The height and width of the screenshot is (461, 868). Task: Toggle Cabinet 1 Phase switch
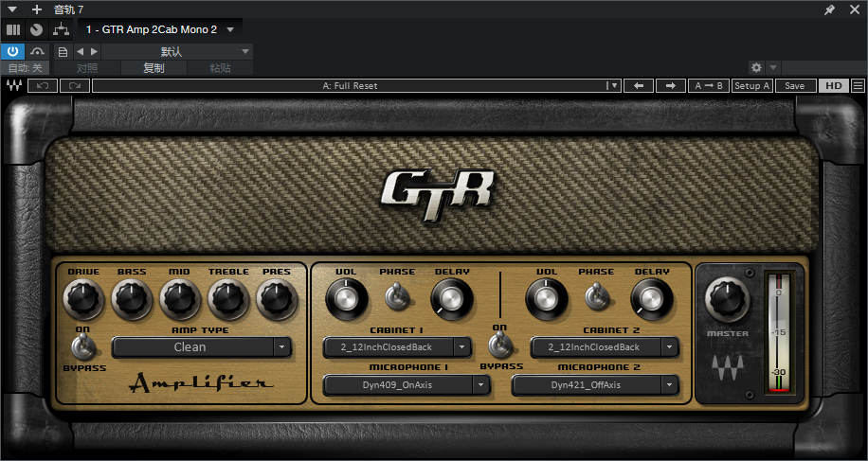pos(397,295)
